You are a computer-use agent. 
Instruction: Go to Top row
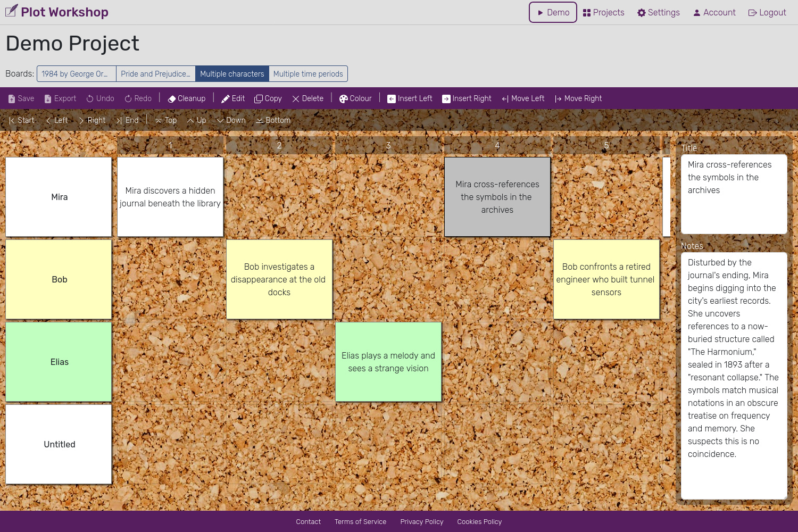click(x=165, y=120)
